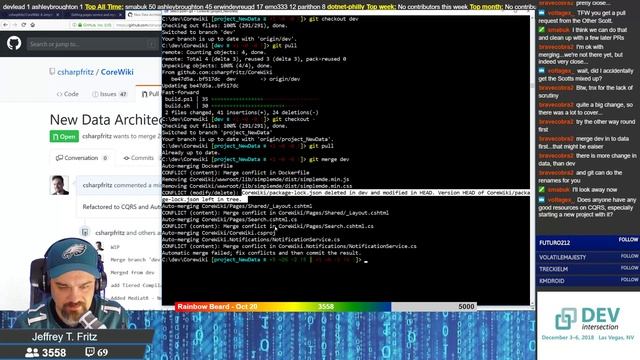Open the CoreWiki repository link
Screen dimensions: 640x360
tap(117, 72)
